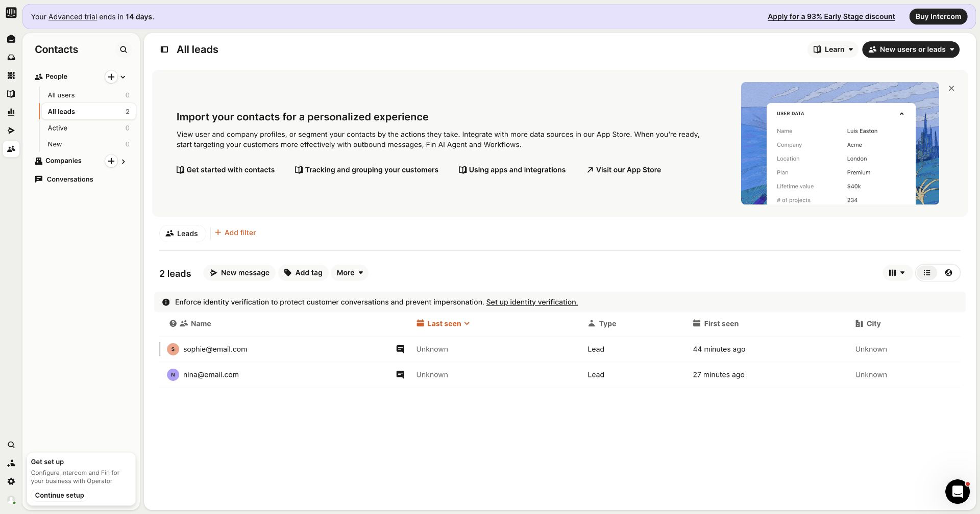The height and width of the screenshot is (514, 980).
Task: Click the Buy Intercom button
Action: [x=938, y=17]
